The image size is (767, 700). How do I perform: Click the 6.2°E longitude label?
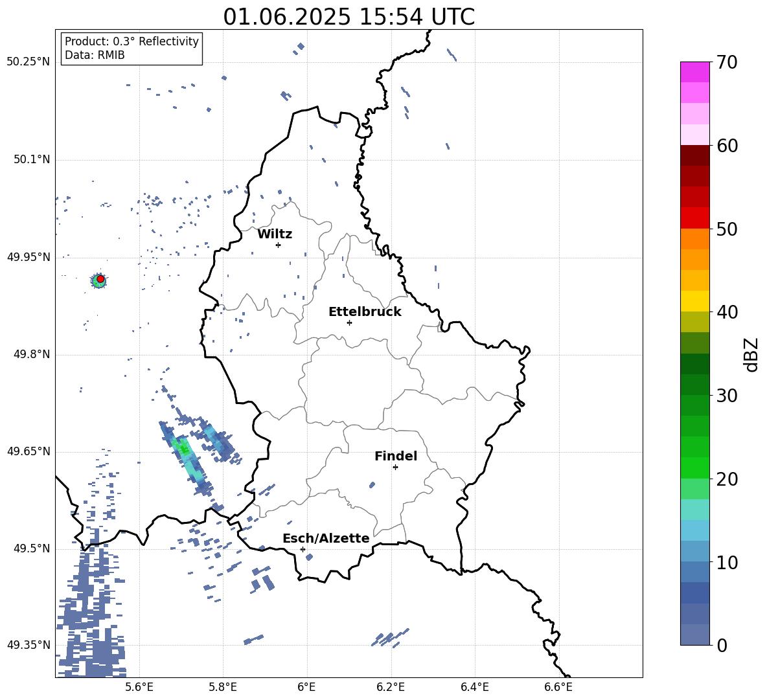(391, 687)
